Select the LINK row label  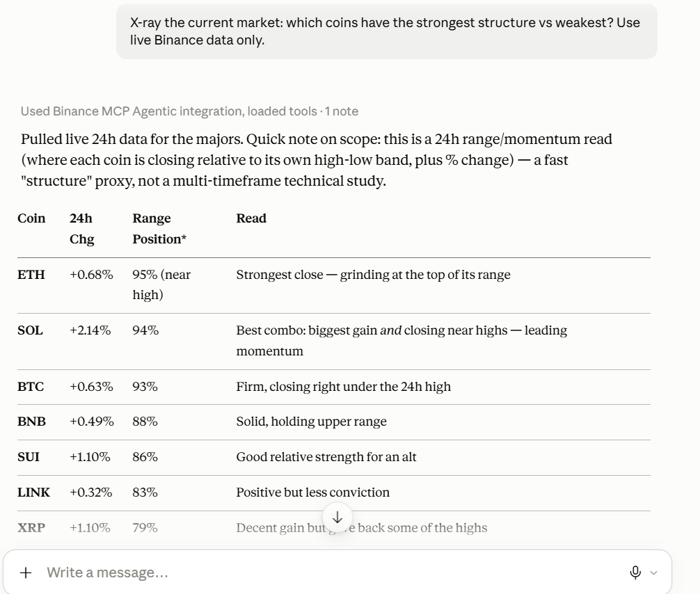[x=34, y=492]
